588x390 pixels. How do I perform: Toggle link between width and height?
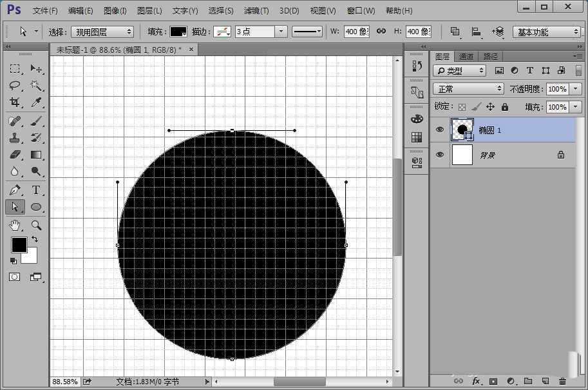point(381,32)
